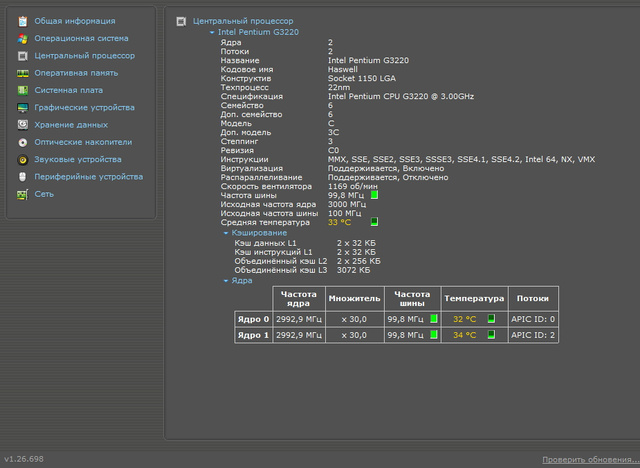
Task: Click Socket 1150 LGA value
Action: [362, 78]
